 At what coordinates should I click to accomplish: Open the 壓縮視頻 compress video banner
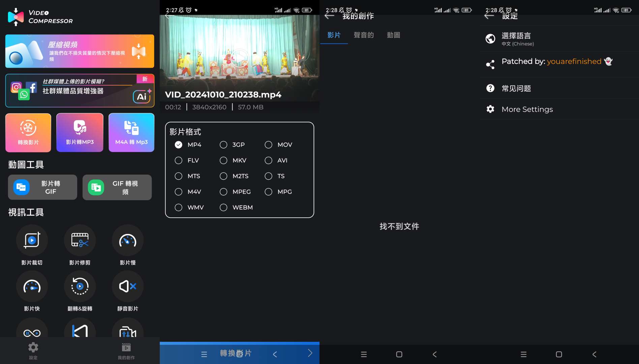click(x=80, y=51)
